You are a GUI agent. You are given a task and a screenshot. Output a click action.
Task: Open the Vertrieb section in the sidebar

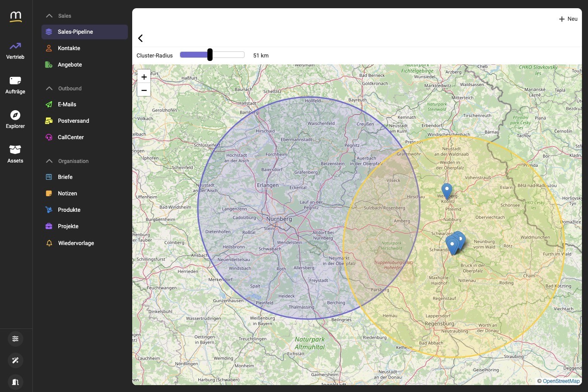(15, 50)
